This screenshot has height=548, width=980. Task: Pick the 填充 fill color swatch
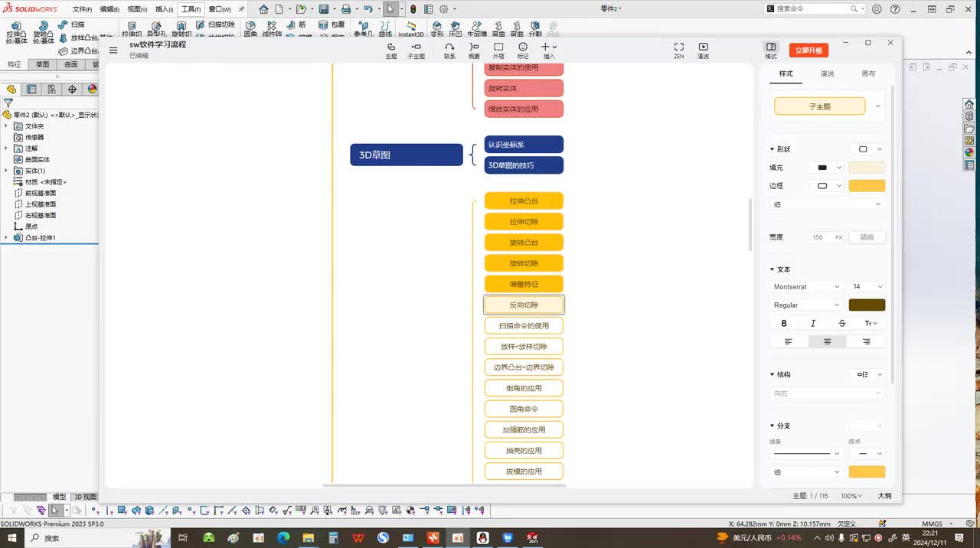(x=867, y=168)
